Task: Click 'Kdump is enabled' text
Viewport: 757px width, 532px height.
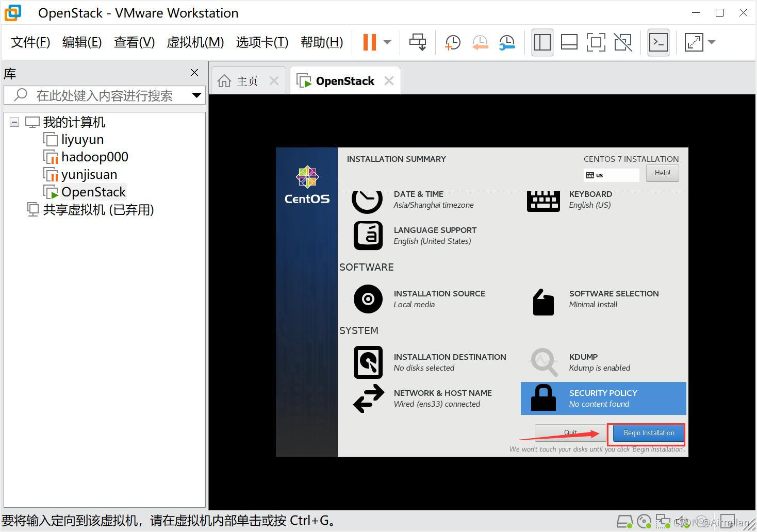Action: (599, 368)
